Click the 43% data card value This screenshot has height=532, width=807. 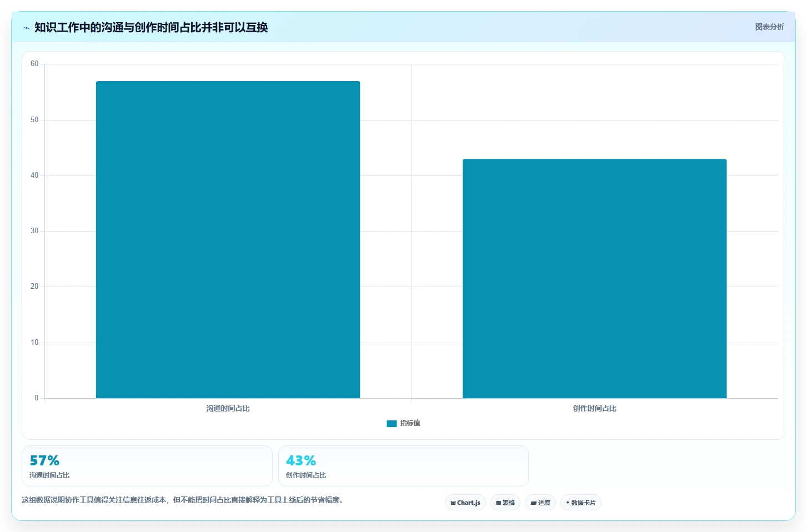(x=301, y=460)
